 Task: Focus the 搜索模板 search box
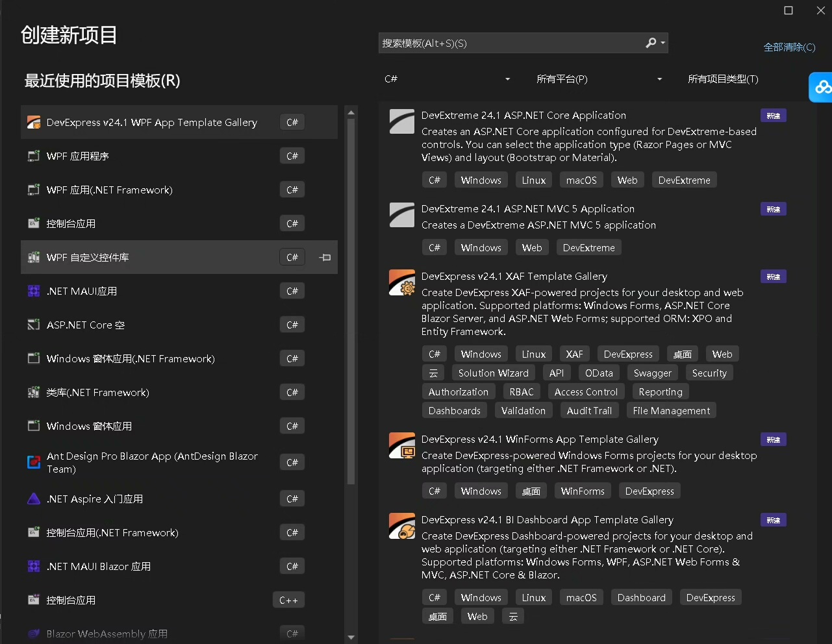pos(523,43)
